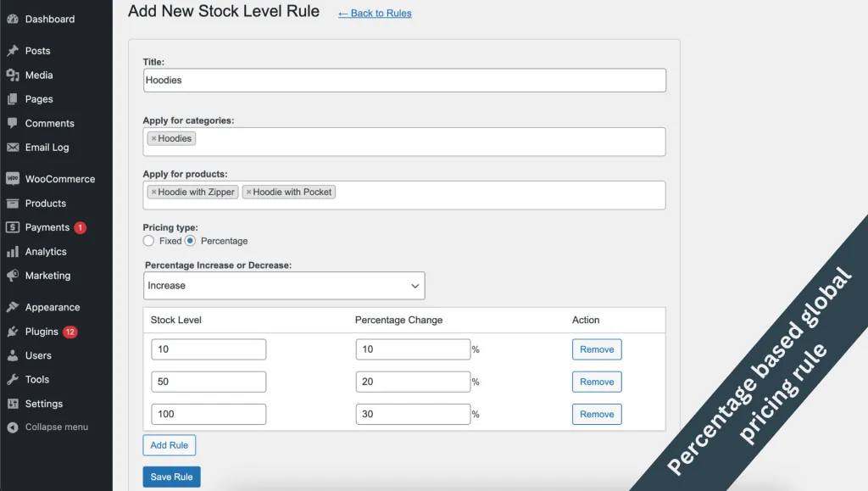This screenshot has width=868, height=491.
Task: Remove the Hoodie with Zipper product tag
Action: tap(153, 192)
